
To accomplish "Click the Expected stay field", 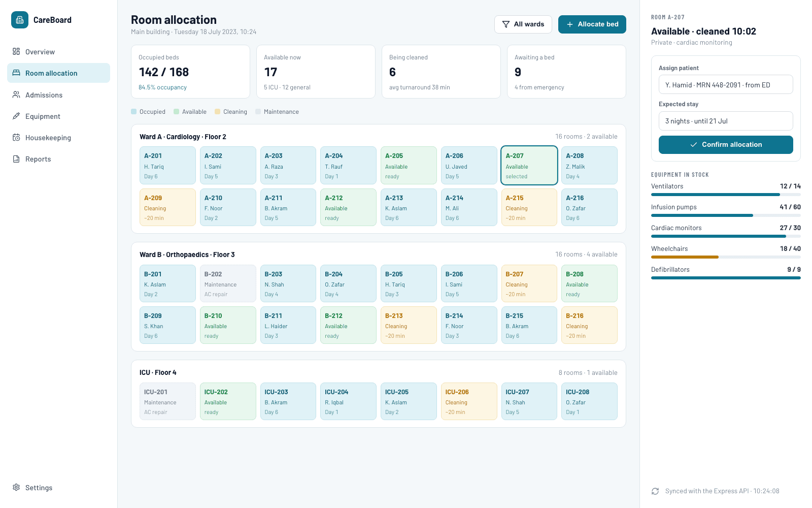I will 726,121.
